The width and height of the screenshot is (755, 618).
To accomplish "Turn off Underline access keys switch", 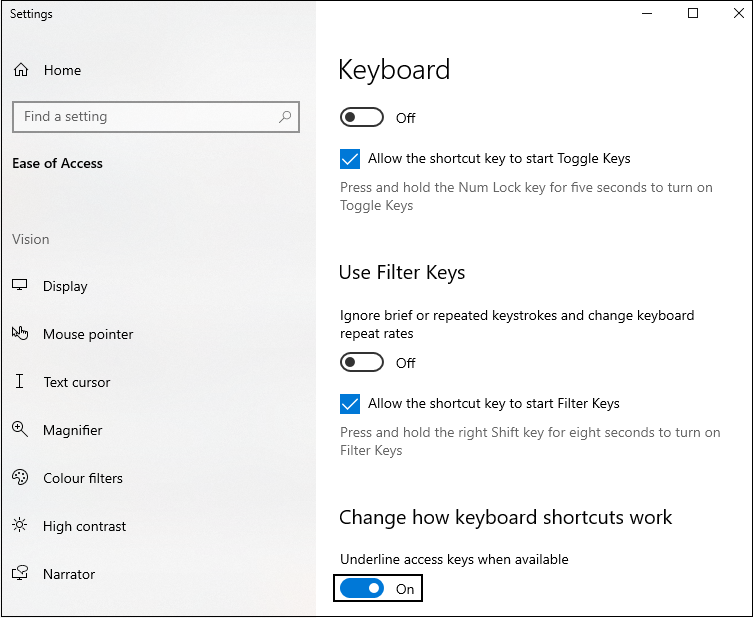I will point(361,589).
